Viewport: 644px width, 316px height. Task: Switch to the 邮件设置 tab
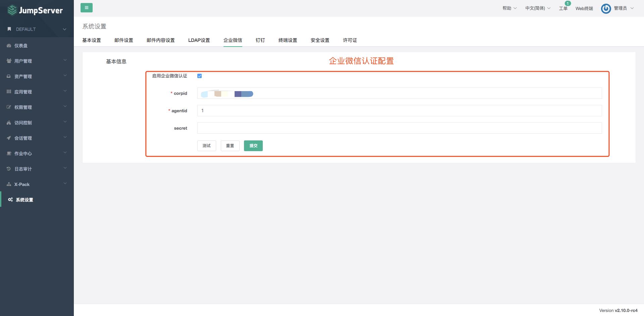click(124, 40)
